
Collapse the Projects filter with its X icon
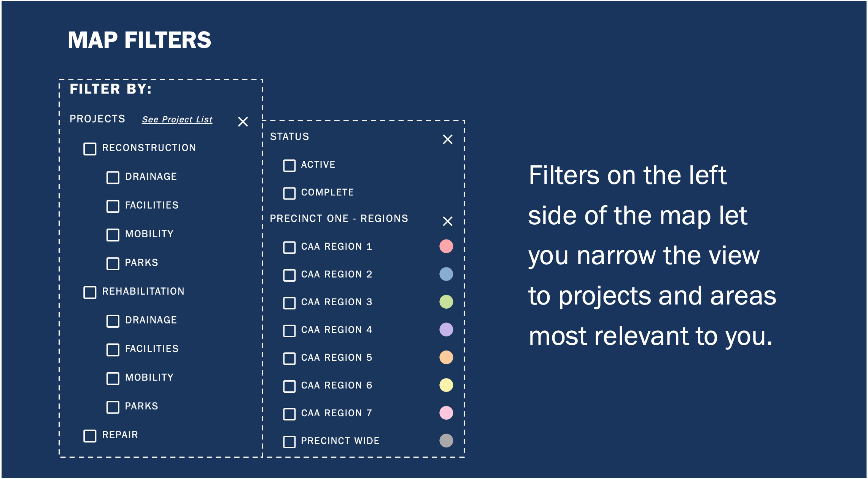click(243, 122)
